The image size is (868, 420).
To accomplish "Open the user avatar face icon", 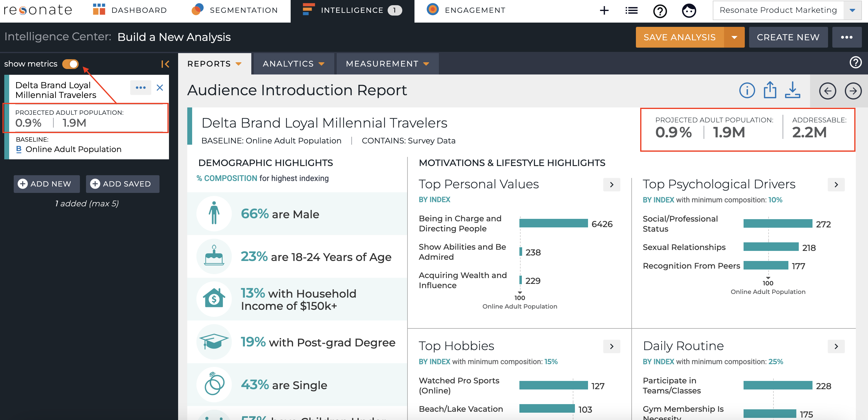I will pyautogui.click(x=689, y=11).
